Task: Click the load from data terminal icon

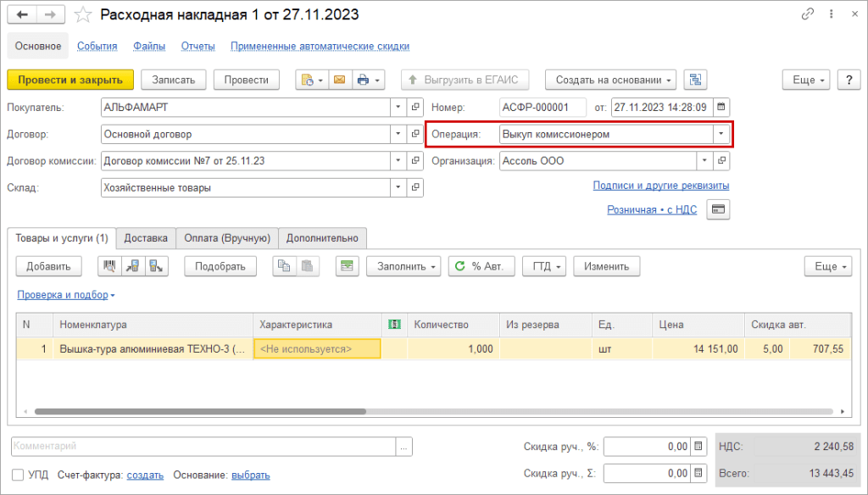Action: (133, 266)
